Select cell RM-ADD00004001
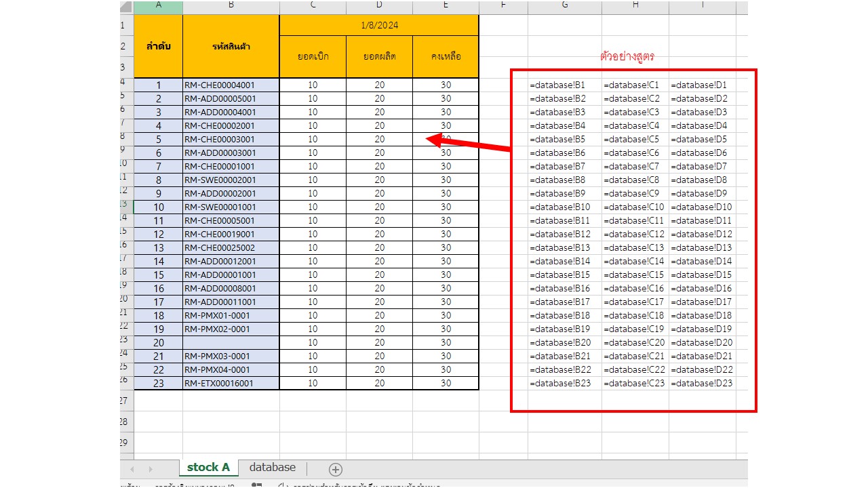The width and height of the screenshot is (868, 488). [x=231, y=113]
